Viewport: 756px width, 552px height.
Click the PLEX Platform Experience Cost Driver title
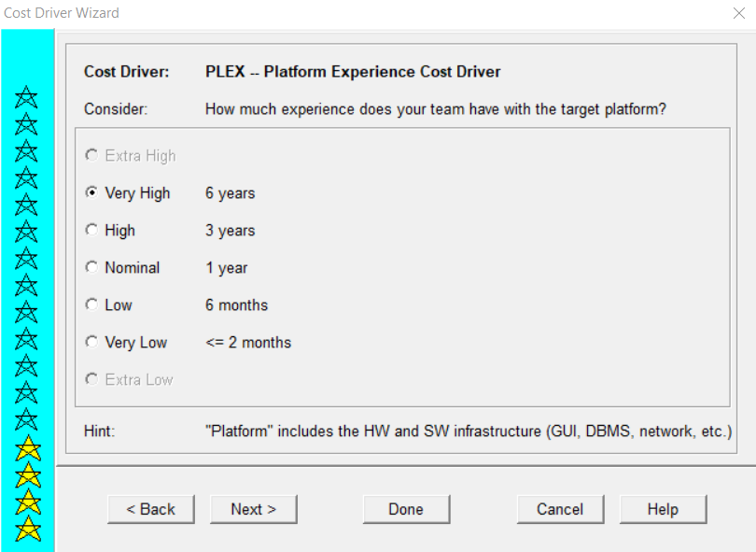click(353, 71)
